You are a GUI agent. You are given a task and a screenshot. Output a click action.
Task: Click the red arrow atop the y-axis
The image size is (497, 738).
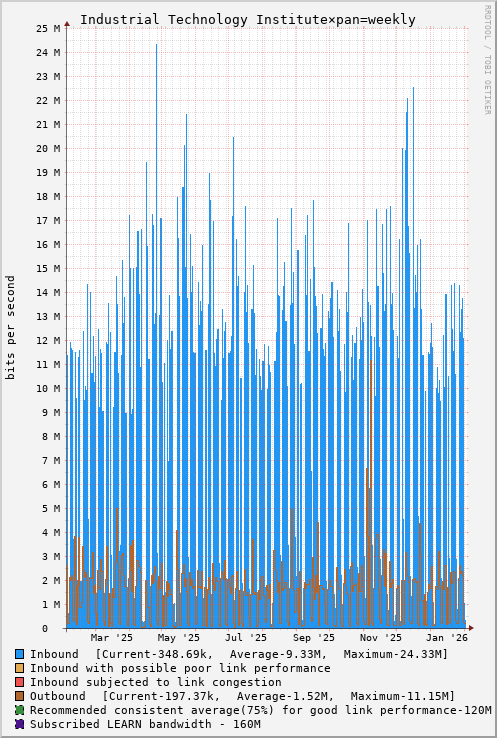(67, 24)
